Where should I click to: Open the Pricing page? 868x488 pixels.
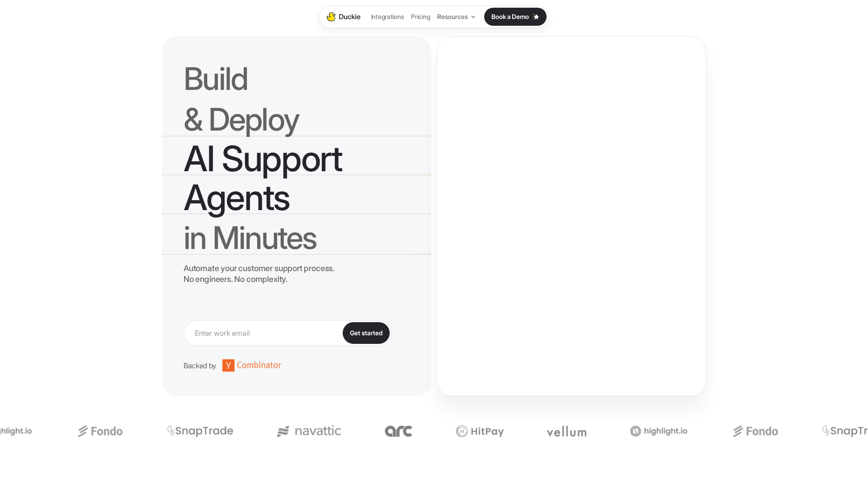420,17
